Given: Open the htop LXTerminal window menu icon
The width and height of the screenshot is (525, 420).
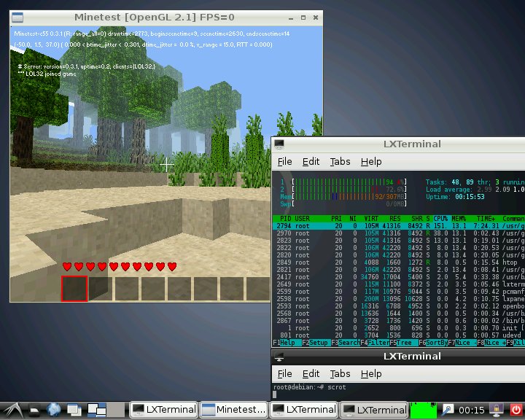Looking at the screenshot, I should 279,144.
